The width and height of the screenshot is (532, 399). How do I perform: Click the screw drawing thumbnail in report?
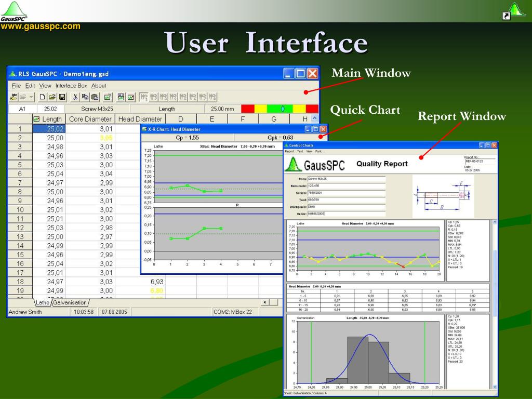click(443, 196)
